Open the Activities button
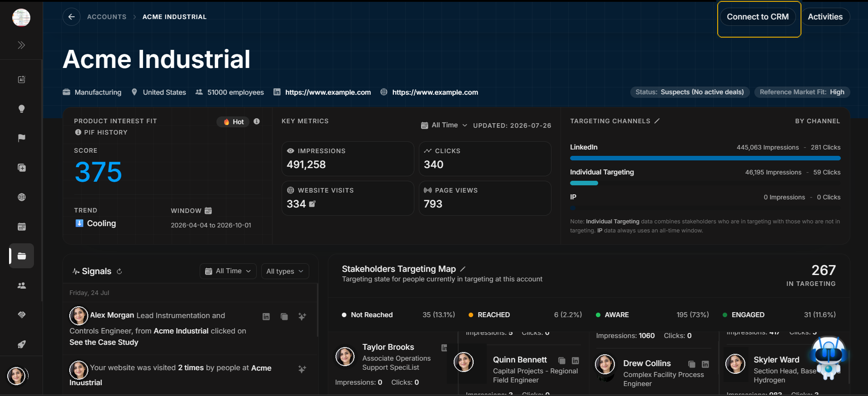The height and width of the screenshot is (396, 868). (x=825, y=17)
